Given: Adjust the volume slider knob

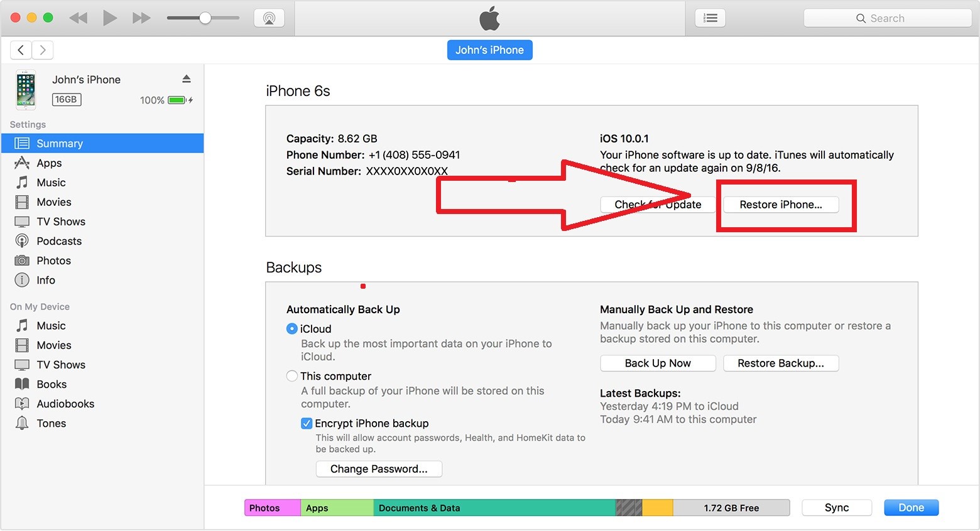Looking at the screenshot, I should [x=205, y=18].
